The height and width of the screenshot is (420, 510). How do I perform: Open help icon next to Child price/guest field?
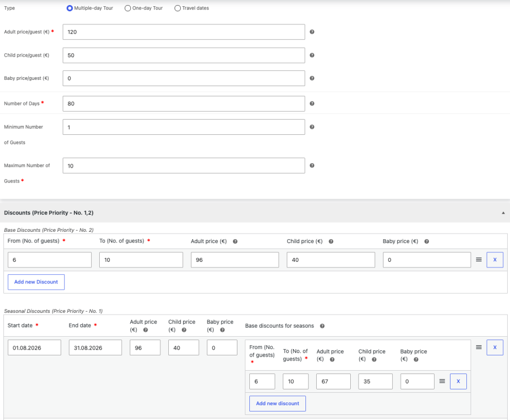312,56
